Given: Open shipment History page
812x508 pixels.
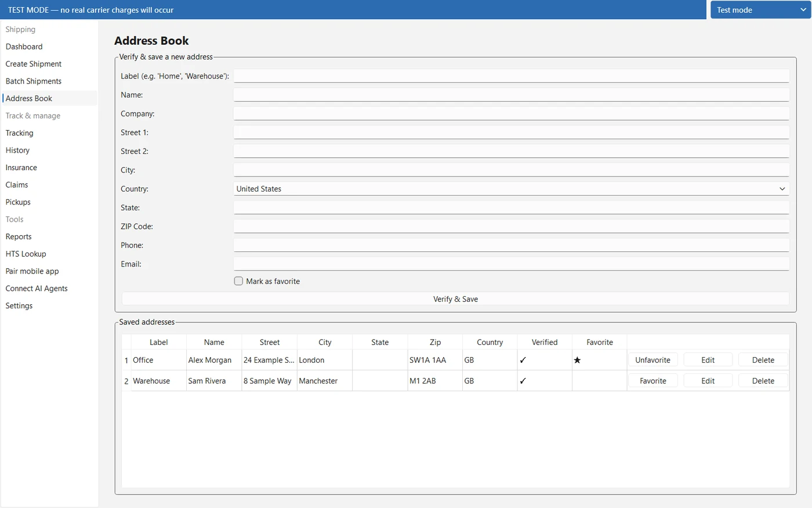Looking at the screenshot, I should tap(49, 150).
